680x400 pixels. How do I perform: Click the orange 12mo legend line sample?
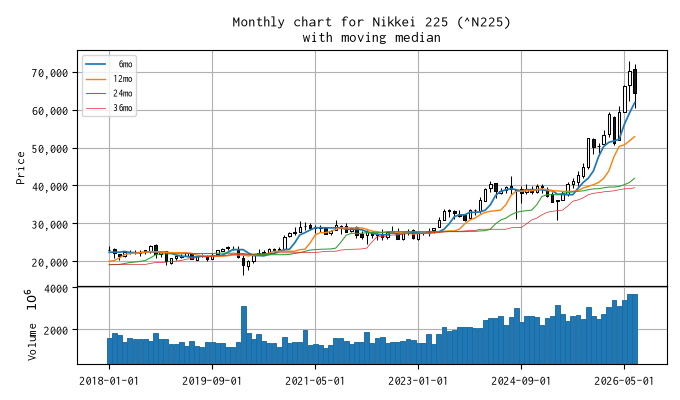(95, 79)
